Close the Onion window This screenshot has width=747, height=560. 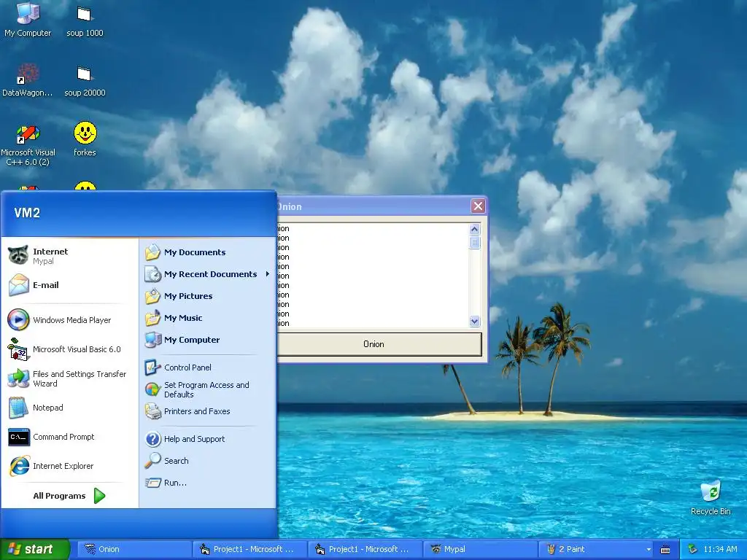point(478,206)
